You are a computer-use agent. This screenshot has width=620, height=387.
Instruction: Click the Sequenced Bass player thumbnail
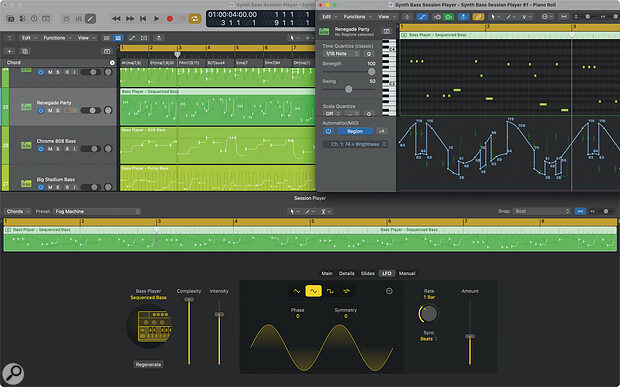click(149, 327)
